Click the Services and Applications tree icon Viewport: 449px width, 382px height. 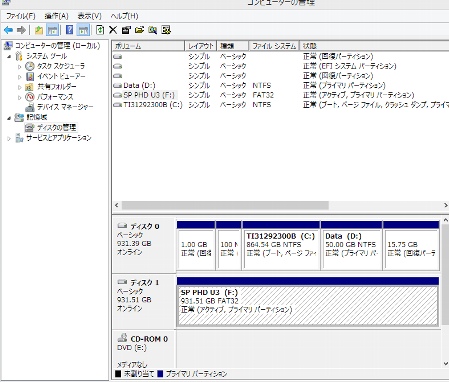click(x=19, y=138)
